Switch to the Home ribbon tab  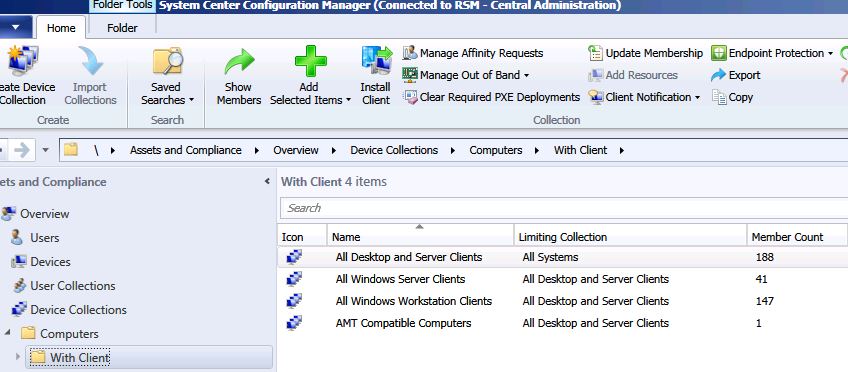pyautogui.click(x=61, y=28)
